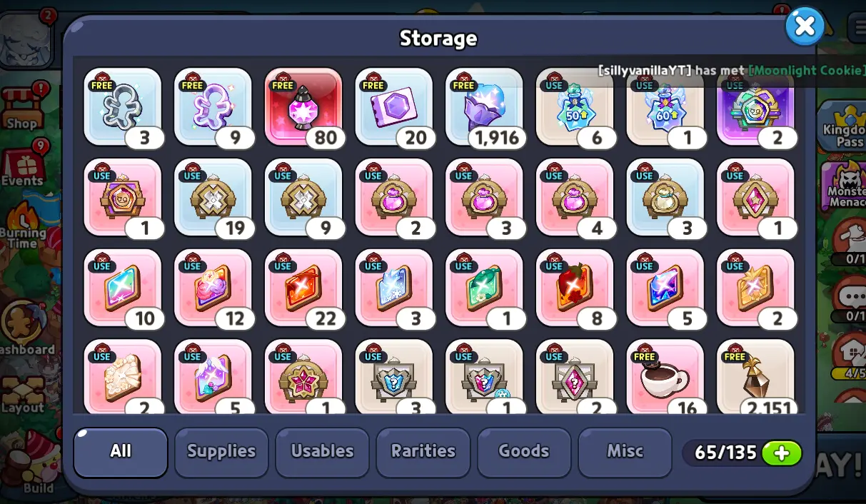This screenshot has width=866, height=504.
Task: Switch to the Usables tab
Action: pos(322,452)
